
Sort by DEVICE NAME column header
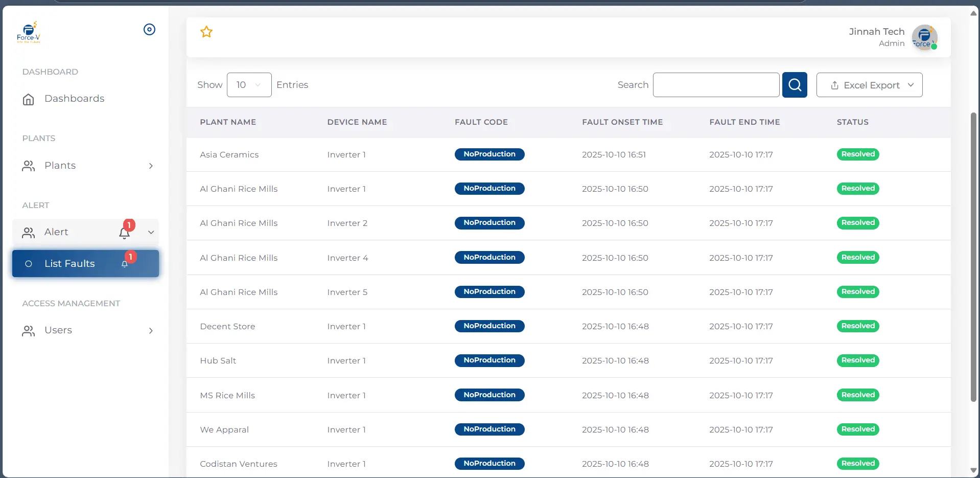click(357, 122)
